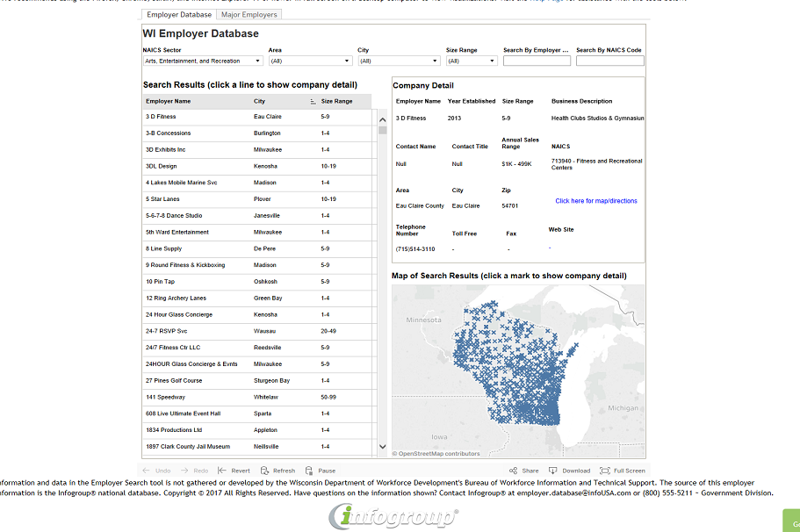Click the NAICS value 713940 Fitness and Recreational Centers
The width and height of the screenshot is (800, 532).
(x=596, y=164)
